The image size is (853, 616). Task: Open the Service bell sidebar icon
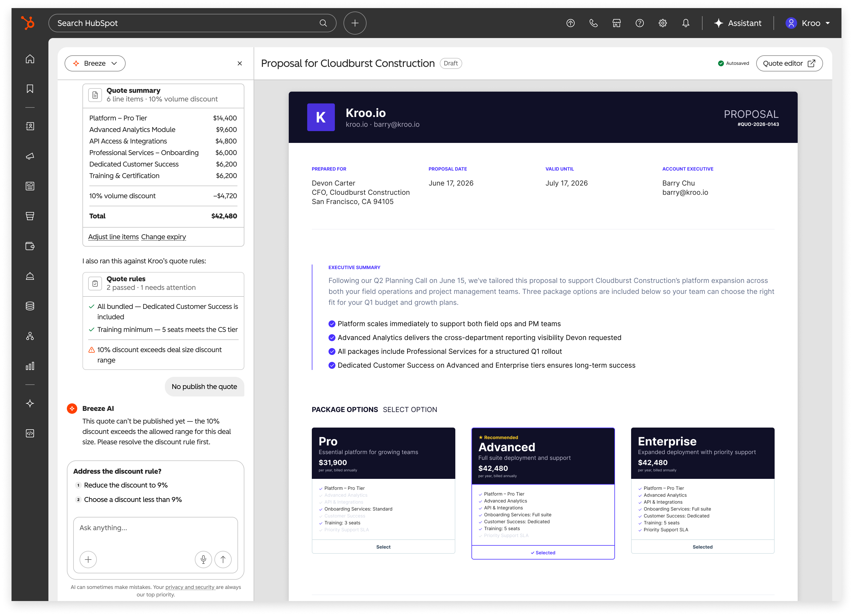[x=30, y=276]
